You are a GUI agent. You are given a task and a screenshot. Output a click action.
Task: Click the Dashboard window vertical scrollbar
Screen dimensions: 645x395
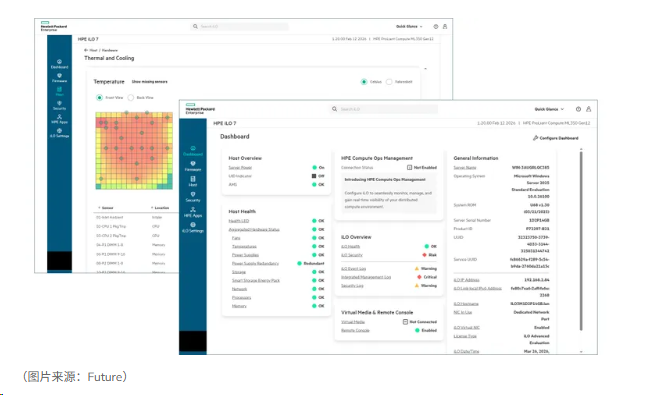[581, 241]
